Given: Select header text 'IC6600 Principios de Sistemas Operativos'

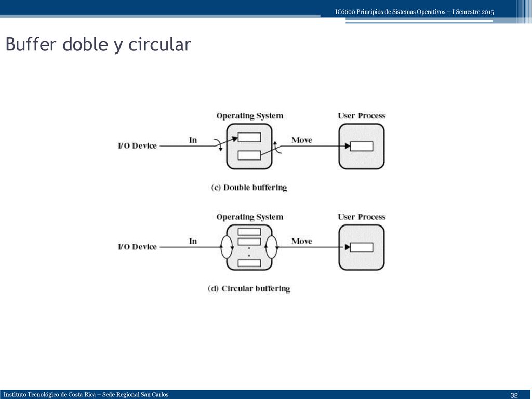Looking at the screenshot, I should (x=390, y=12).
